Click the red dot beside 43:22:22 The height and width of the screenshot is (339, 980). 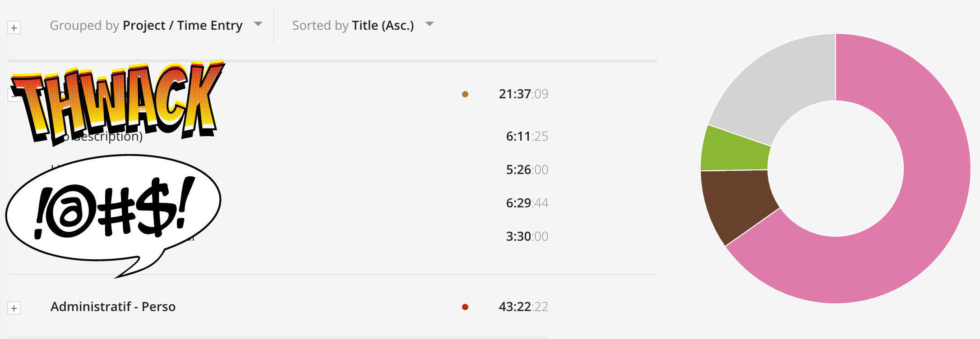(x=465, y=307)
